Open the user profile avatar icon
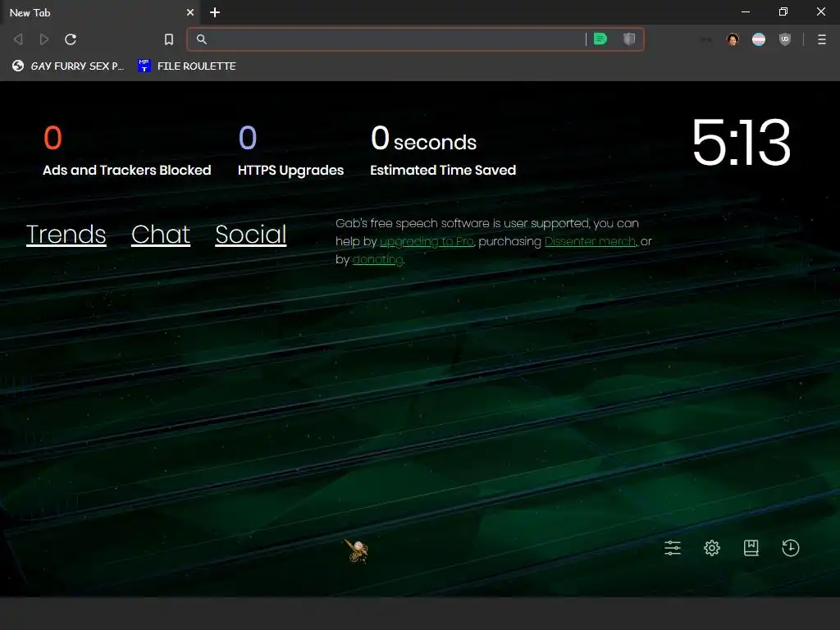The width and height of the screenshot is (840, 630). (x=733, y=39)
